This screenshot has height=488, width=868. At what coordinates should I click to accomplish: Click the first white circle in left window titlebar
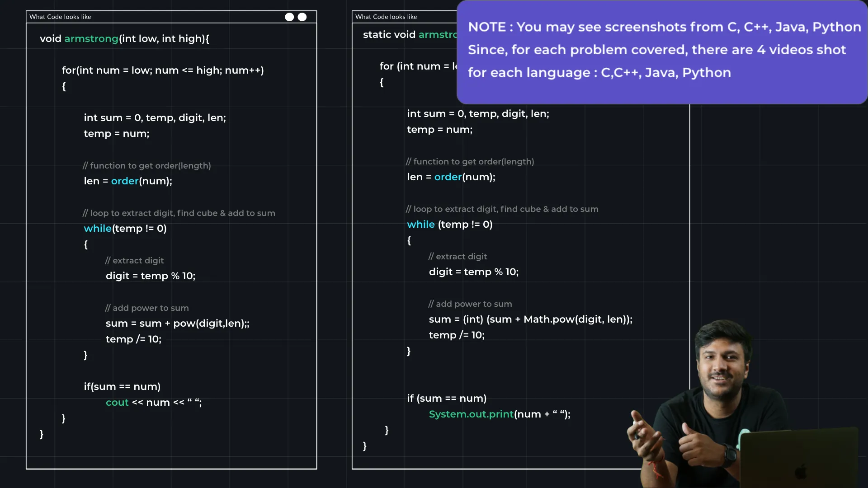coord(289,17)
